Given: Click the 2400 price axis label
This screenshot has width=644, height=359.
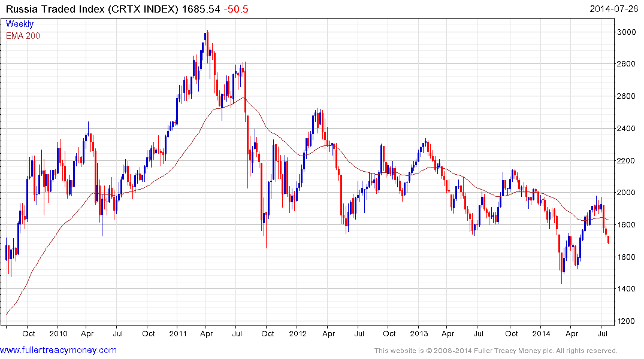Looking at the screenshot, I should coord(627,129).
